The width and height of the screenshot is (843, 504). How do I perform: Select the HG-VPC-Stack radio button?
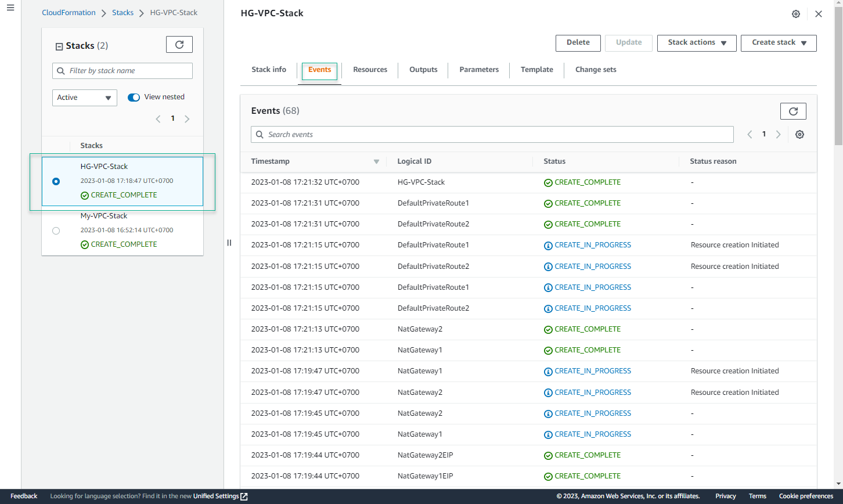tap(56, 181)
